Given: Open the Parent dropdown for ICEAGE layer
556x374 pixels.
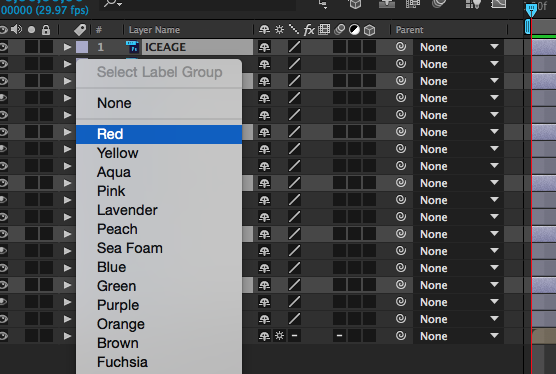Looking at the screenshot, I should 458,47.
